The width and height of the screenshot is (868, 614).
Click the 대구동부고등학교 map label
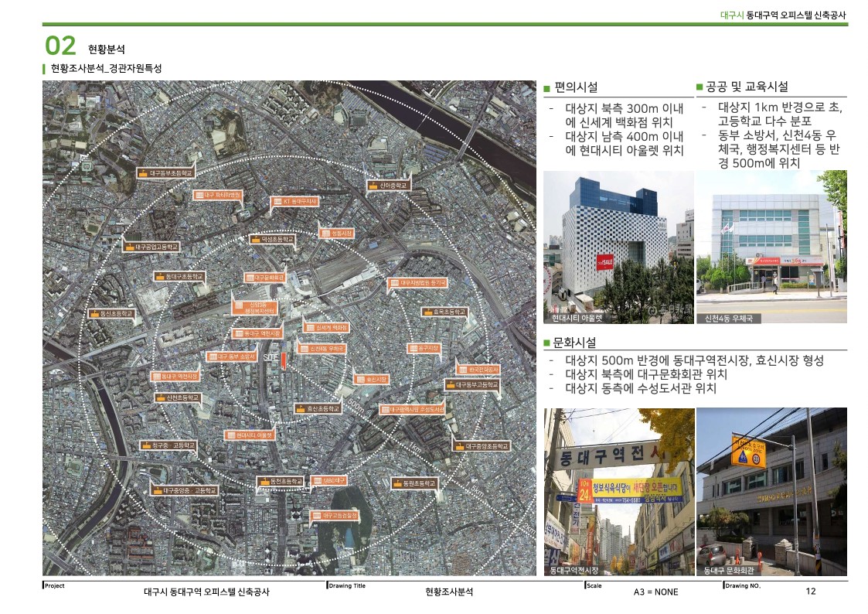click(x=472, y=384)
